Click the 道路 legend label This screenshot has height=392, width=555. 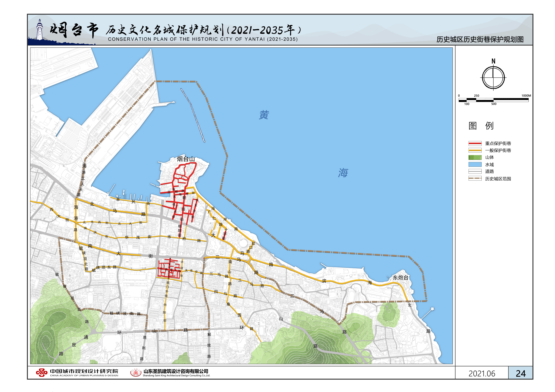(490, 171)
